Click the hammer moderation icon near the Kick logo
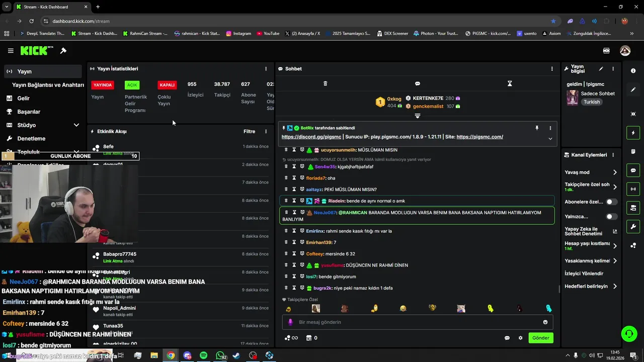Screen dimensions: 644x362 tap(63, 51)
